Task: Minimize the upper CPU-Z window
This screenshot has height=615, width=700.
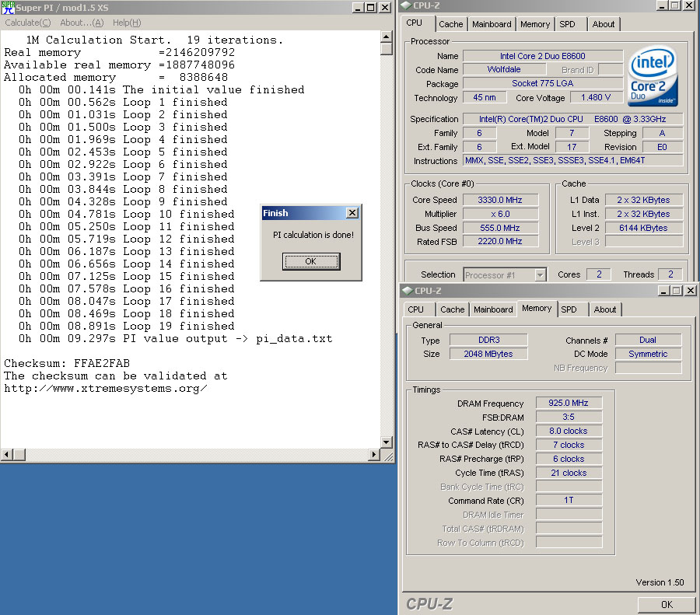Action: pyautogui.click(x=662, y=5)
